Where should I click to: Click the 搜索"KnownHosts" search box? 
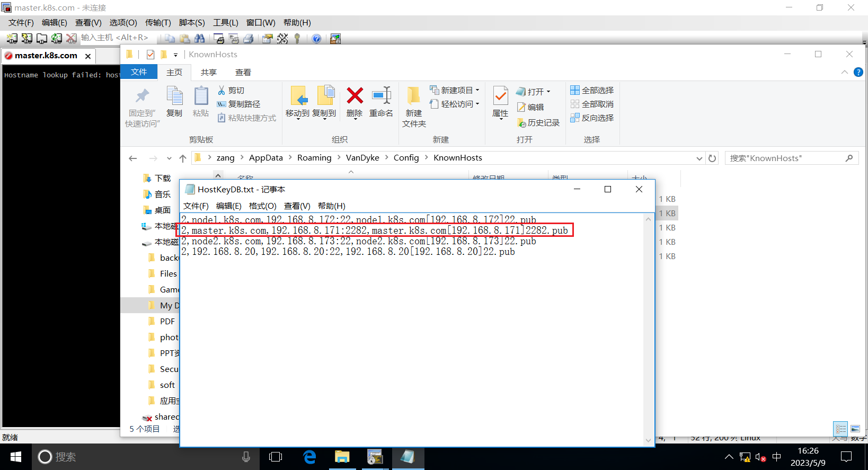click(x=792, y=158)
